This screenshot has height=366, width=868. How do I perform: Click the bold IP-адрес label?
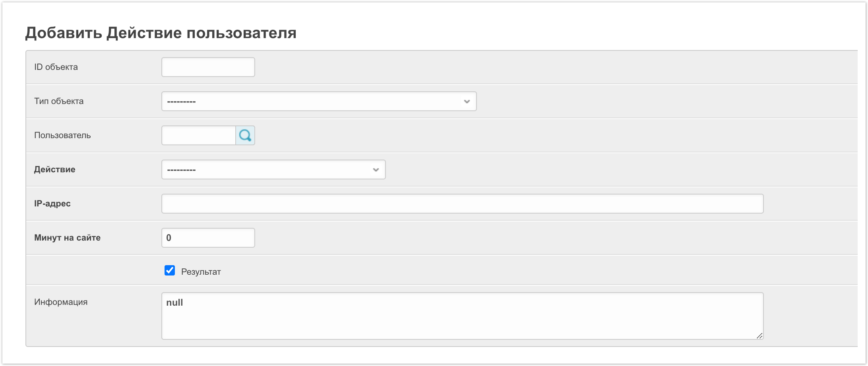(52, 204)
